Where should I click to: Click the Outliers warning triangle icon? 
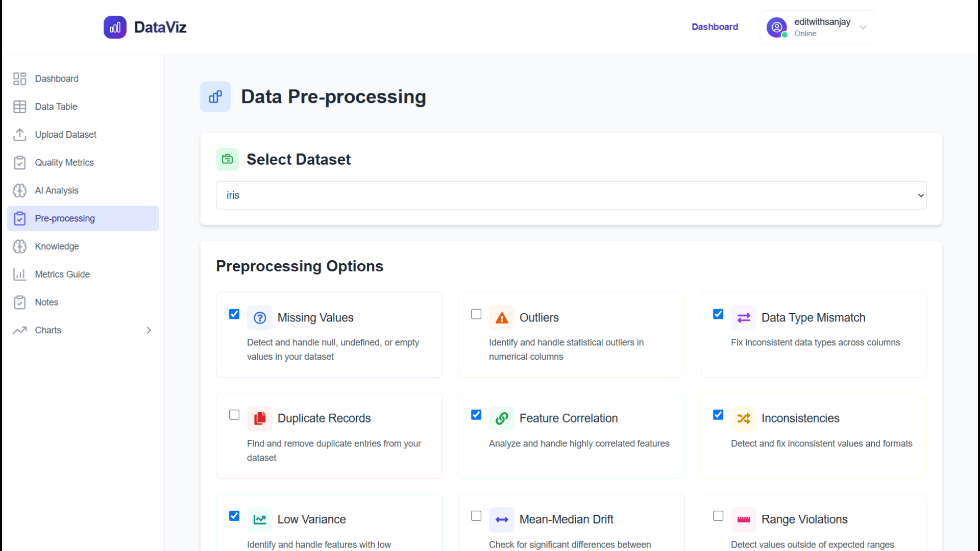(x=502, y=318)
